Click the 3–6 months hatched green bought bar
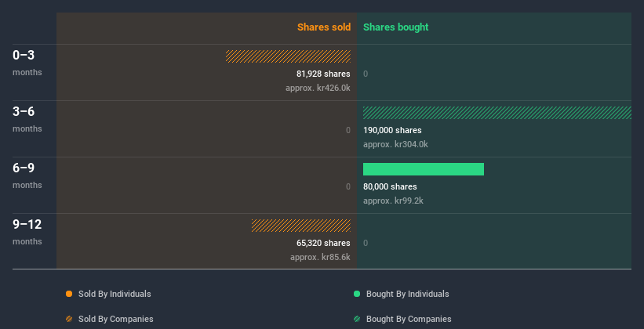This screenshot has width=644, height=329. 497,113
